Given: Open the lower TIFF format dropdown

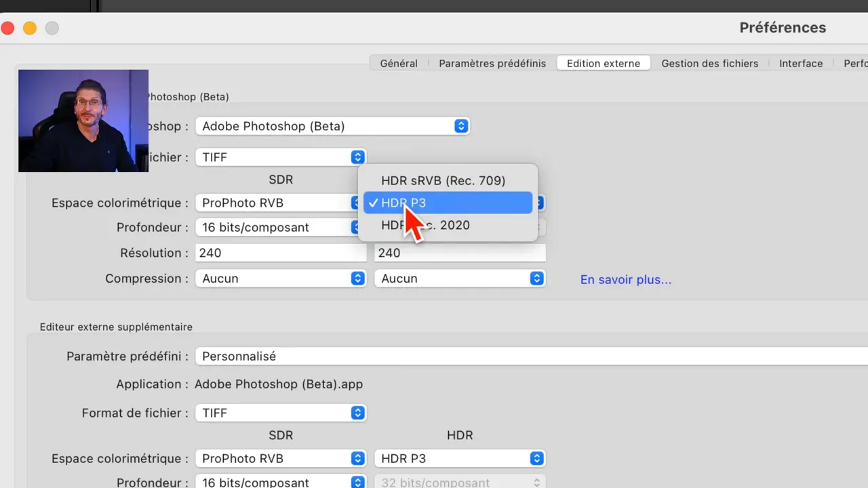Looking at the screenshot, I should [x=281, y=413].
